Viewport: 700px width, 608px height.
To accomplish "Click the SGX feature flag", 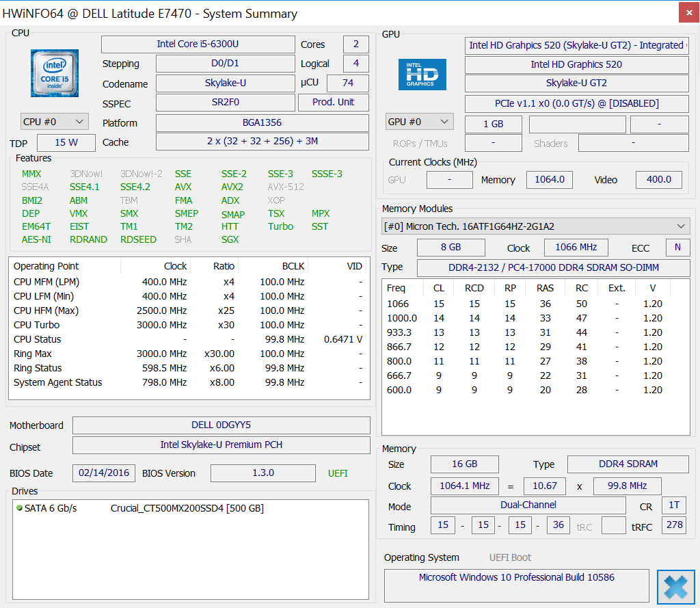I will tap(230, 239).
